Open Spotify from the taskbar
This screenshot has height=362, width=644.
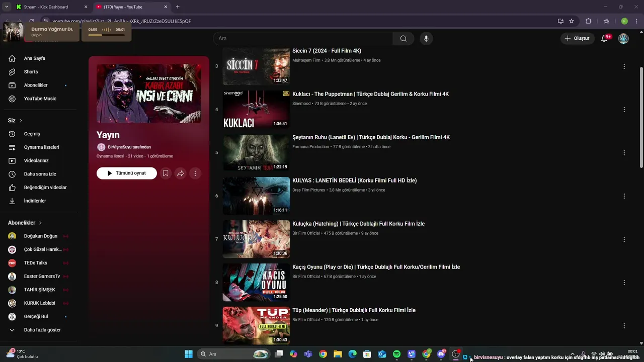[x=396, y=354]
